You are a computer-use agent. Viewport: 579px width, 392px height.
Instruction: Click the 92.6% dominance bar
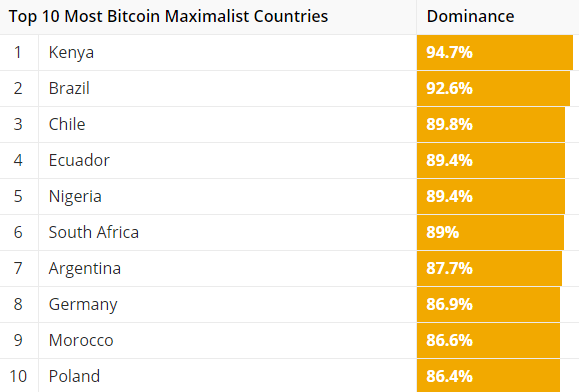tap(493, 89)
